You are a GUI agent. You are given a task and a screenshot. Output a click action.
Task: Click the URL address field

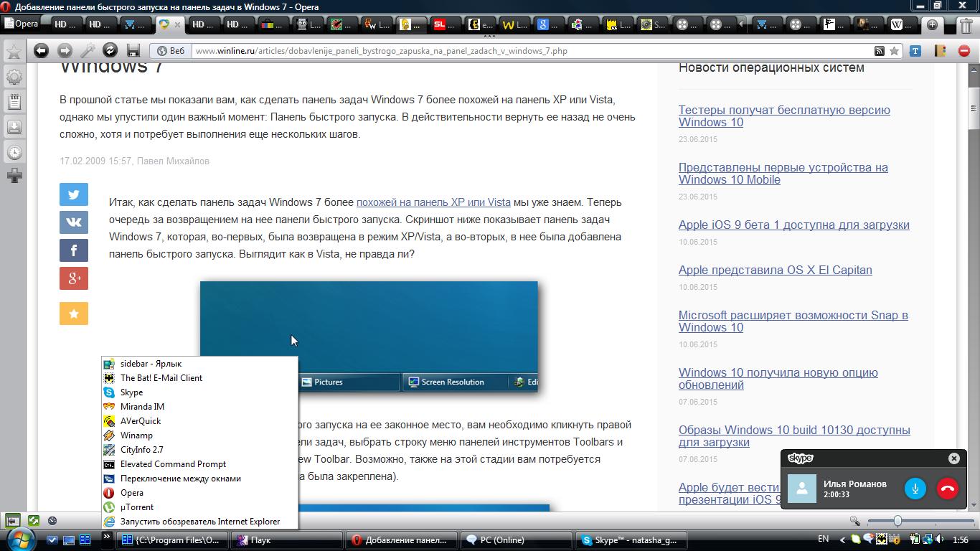(x=531, y=51)
